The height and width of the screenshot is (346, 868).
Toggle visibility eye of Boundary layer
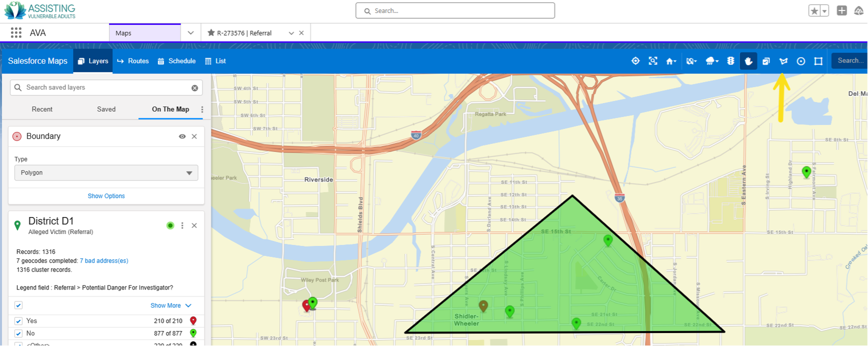tap(182, 136)
